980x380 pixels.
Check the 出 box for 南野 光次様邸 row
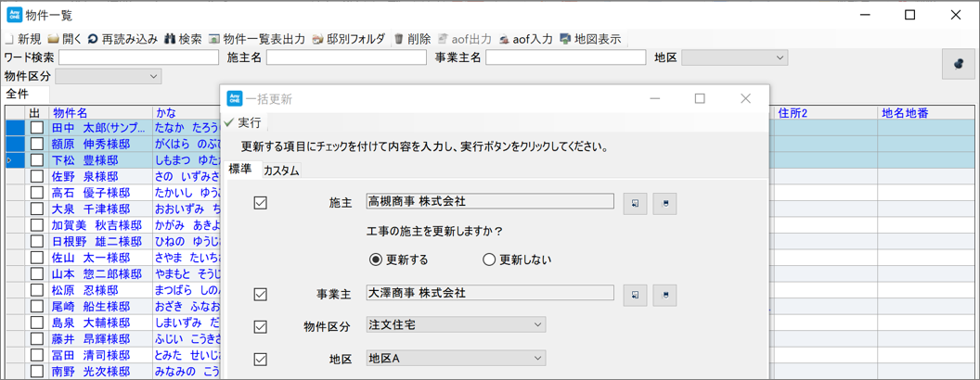coord(37,372)
